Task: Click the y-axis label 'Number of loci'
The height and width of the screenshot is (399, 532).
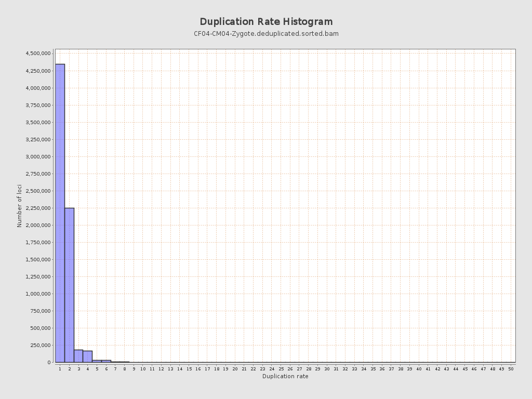Action: point(19,206)
